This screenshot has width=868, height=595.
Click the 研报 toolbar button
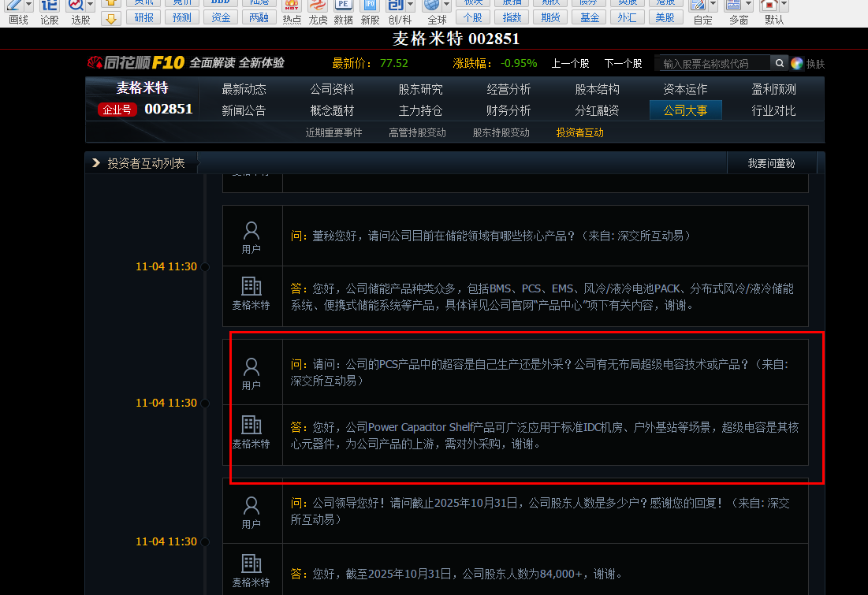pyautogui.click(x=144, y=17)
